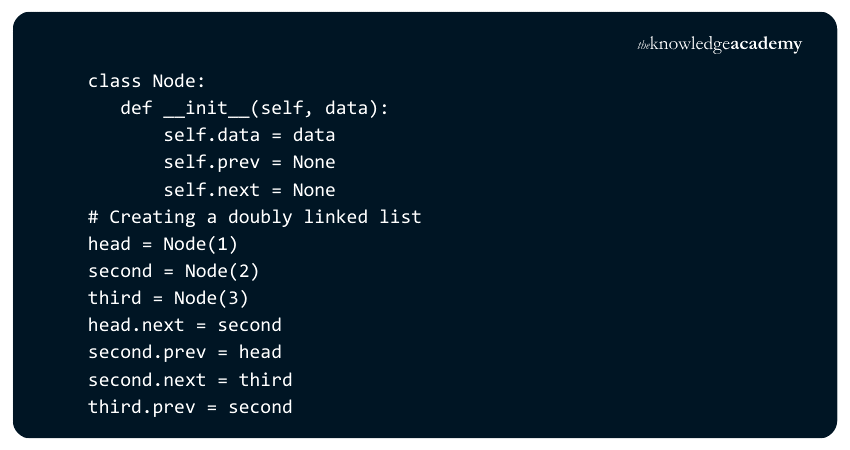
Task: Click the 'Node(2)' call
Action: point(222,271)
